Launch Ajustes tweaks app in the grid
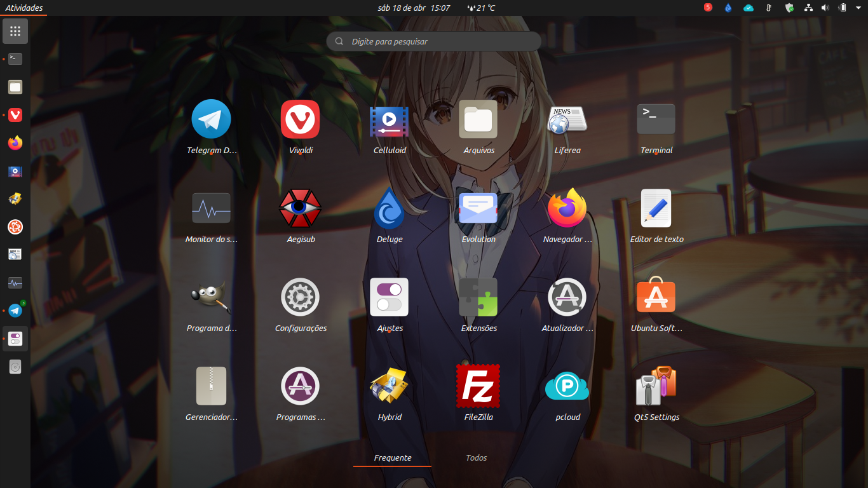 pyautogui.click(x=390, y=297)
